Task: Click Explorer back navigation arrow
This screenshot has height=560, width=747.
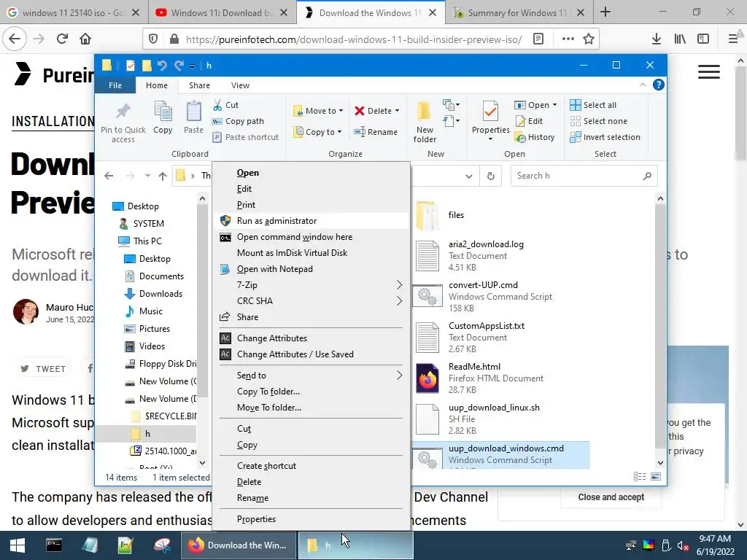Action: 109,176
